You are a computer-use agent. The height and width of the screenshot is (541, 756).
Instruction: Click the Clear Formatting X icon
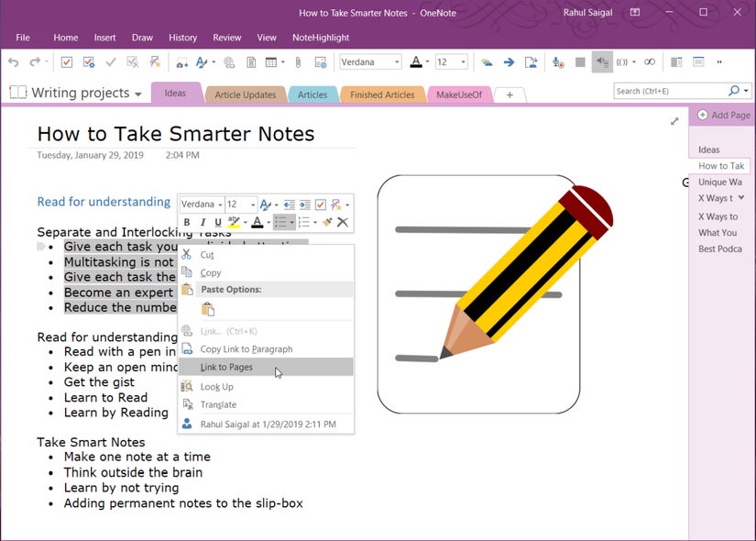point(341,220)
